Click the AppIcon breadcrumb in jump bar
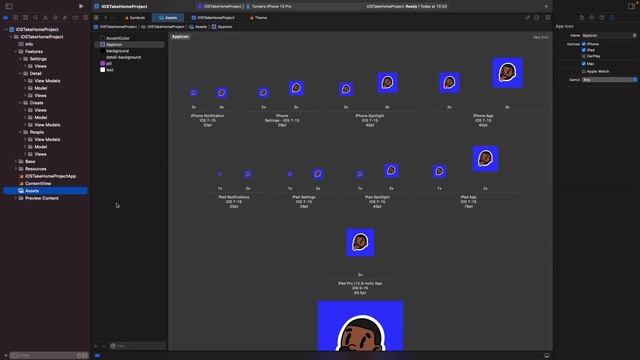This screenshot has width=640, height=360. pos(222,27)
